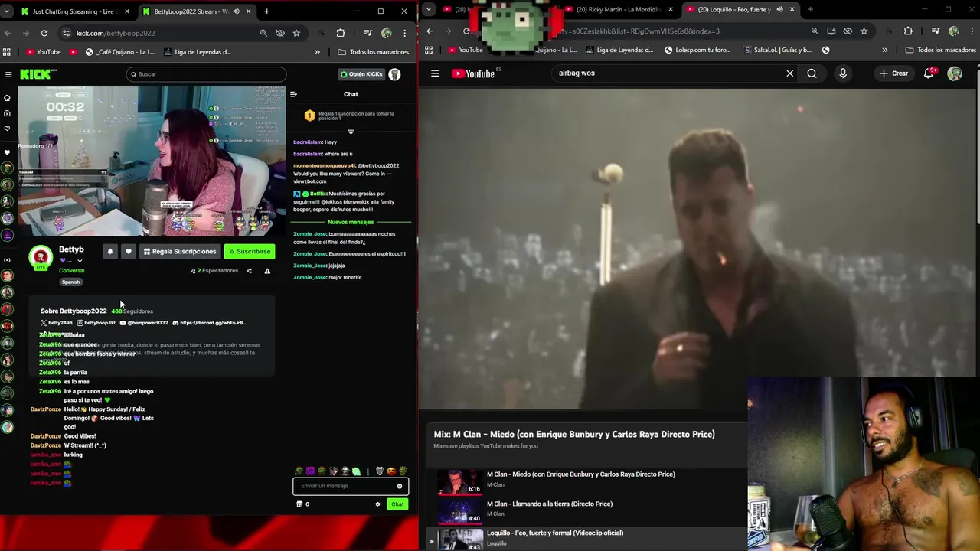Click the Spanish language tag

70,282
